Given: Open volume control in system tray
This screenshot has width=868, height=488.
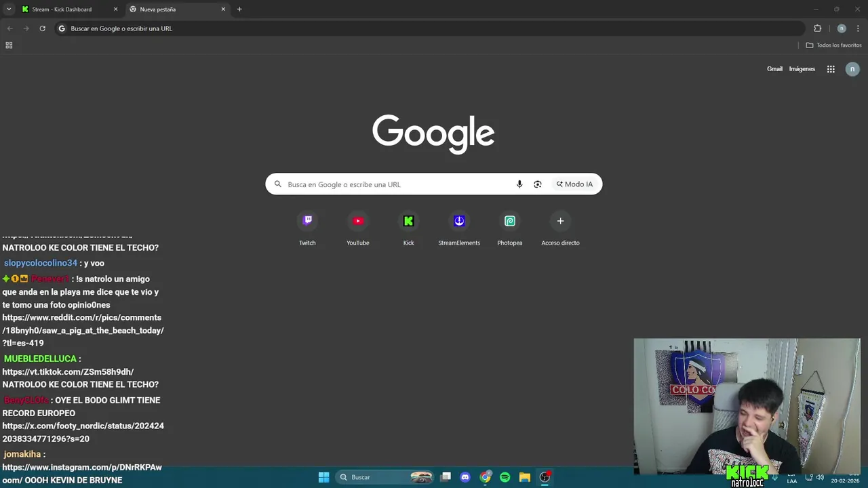Looking at the screenshot, I should pos(820,477).
